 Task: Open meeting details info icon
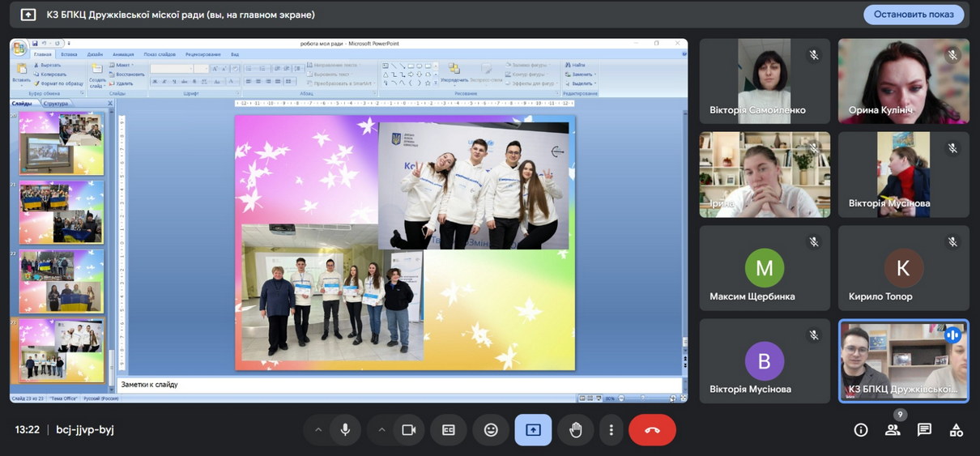861,430
